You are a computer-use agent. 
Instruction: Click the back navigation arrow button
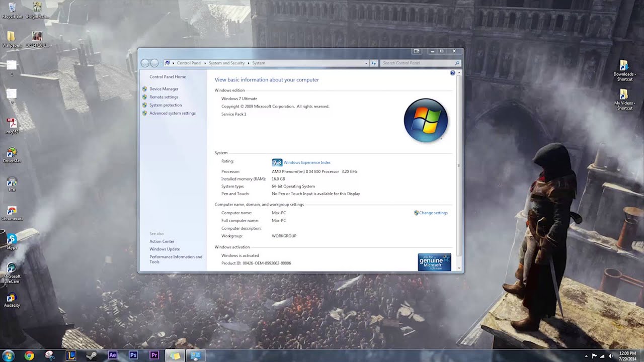click(x=145, y=63)
